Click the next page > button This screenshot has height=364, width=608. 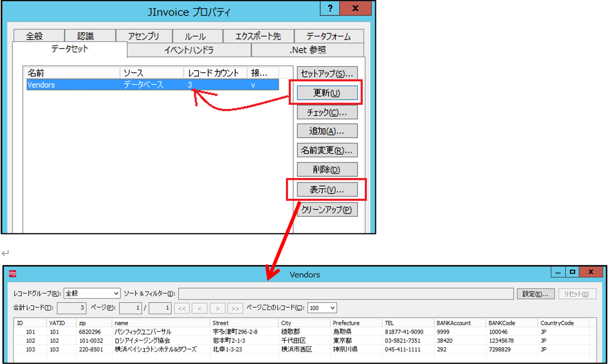tap(217, 308)
